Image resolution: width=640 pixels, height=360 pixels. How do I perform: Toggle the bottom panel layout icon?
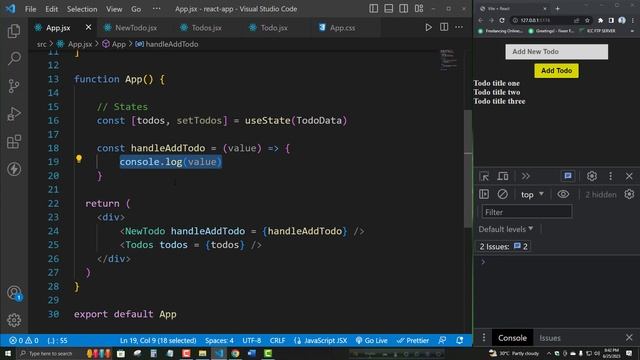[389, 9]
